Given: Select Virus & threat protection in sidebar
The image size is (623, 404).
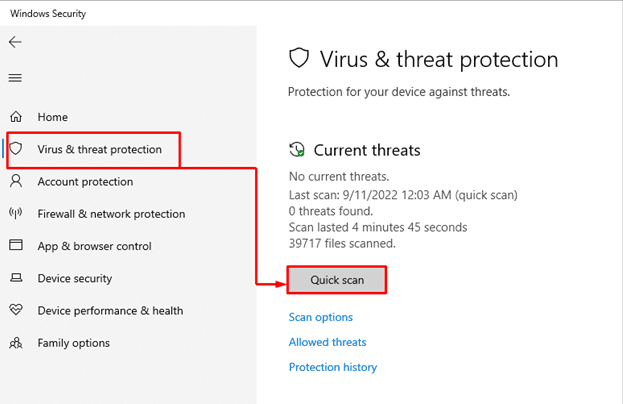Looking at the screenshot, I should [x=99, y=149].
